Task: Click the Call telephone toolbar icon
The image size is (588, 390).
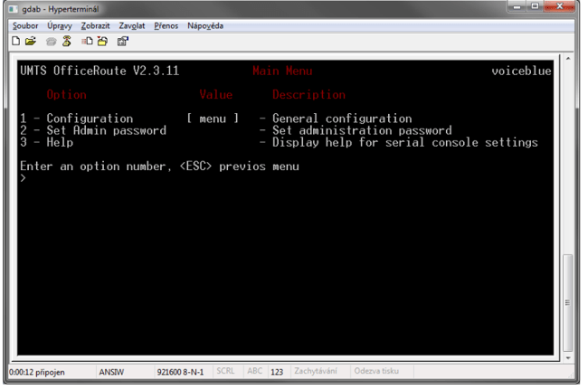Action: [51, 42]
